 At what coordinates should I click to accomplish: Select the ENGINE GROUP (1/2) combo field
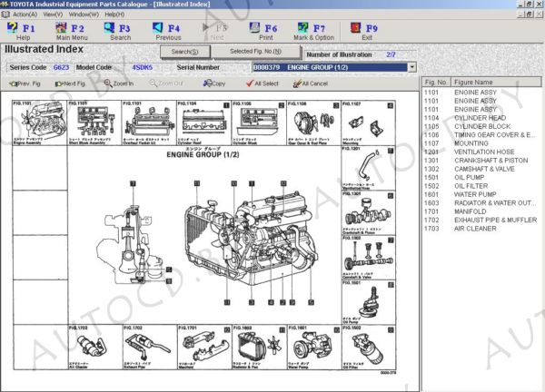(330, 67)
